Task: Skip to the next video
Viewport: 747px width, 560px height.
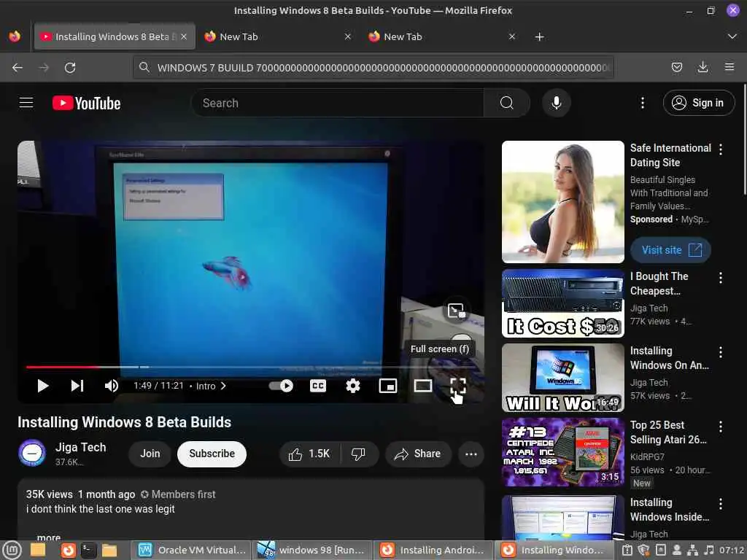Action: pyautogui.click(x=77, y=386)
